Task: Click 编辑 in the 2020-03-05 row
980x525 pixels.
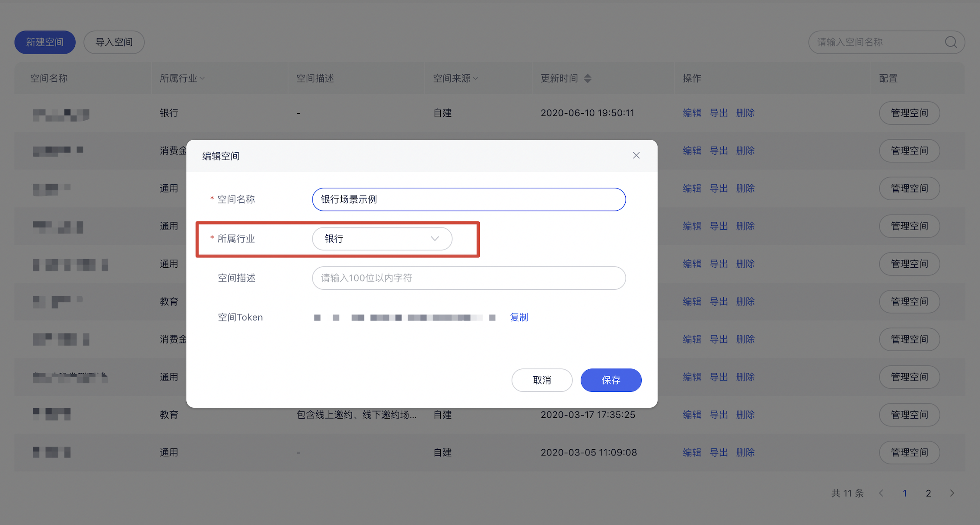Action: (692, 452)
